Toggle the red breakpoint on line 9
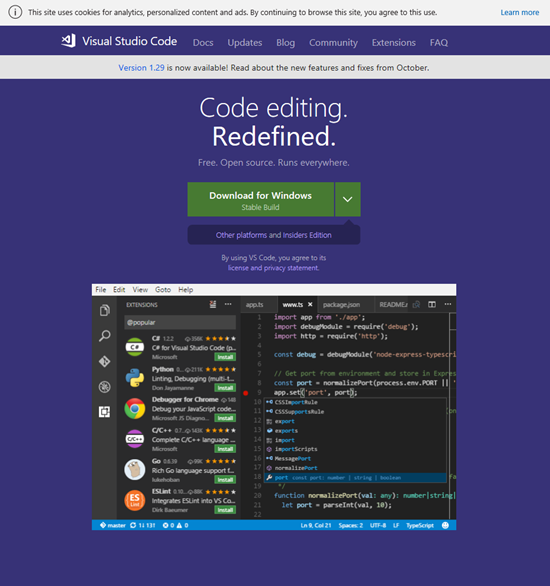 click(x=245, y=393)
